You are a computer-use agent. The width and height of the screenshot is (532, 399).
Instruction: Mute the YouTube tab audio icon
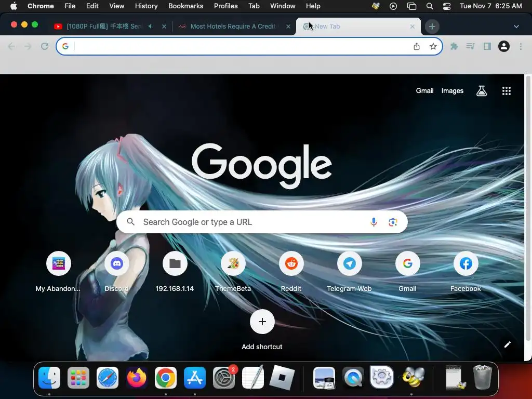(x=151, y=26)
